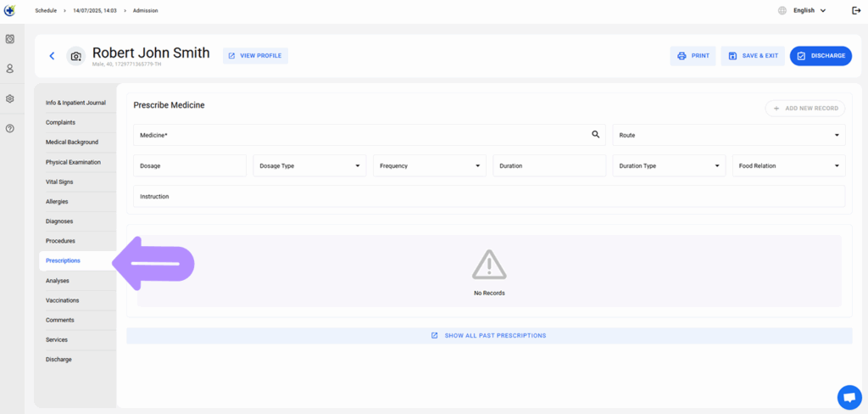The image size is (868, 414).
Task: Open the Route dropdown
Action: pos(728,135)
